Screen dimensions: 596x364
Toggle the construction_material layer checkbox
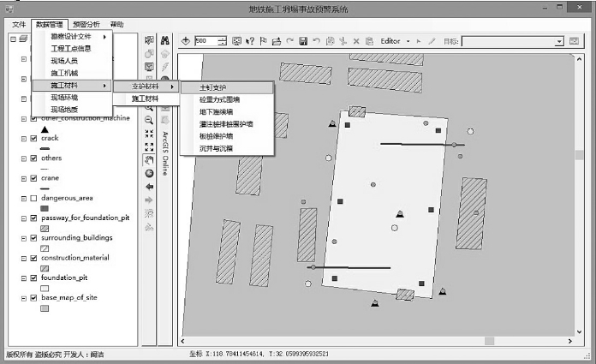coord(33,258)
